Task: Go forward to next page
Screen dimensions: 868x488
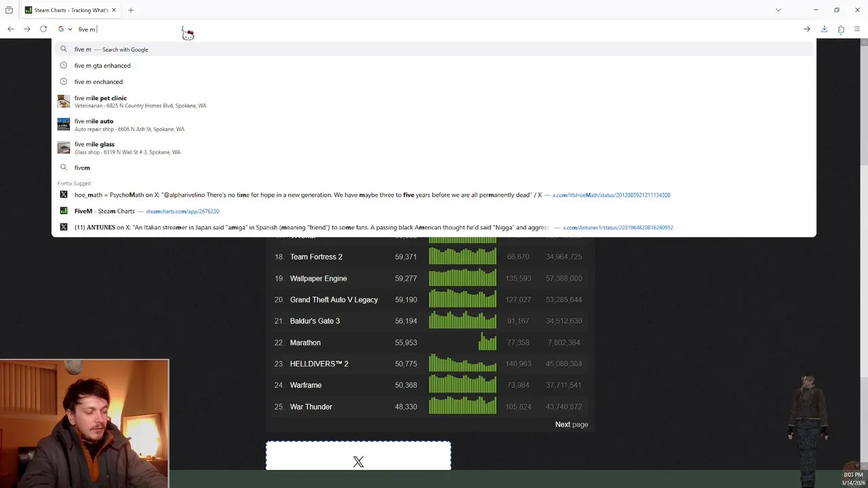Action: point(27,29)
